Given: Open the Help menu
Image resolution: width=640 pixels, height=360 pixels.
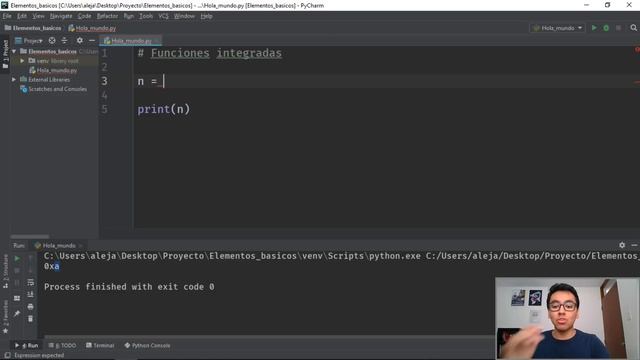Looking at the screenshot, I should point(207,16).
